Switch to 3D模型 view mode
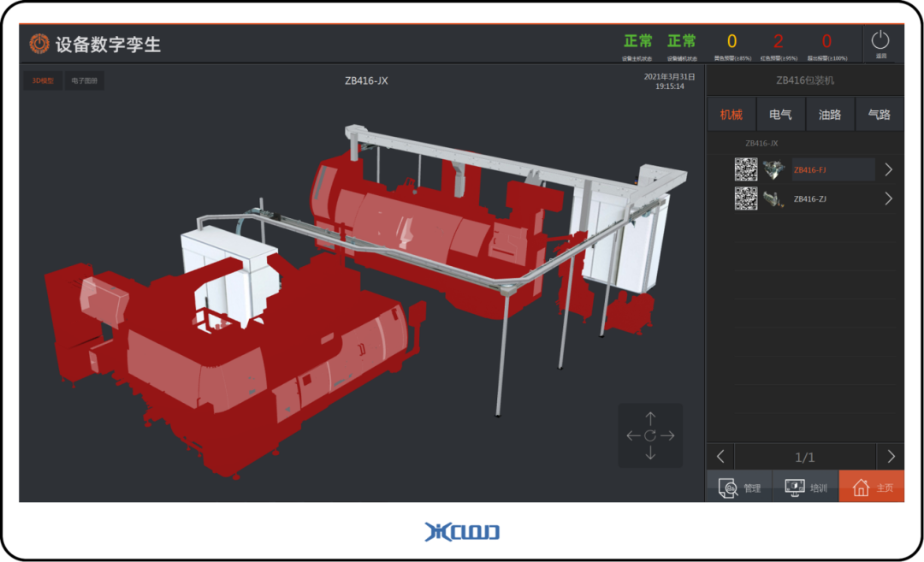This screenshot has width=924, height=562. [43, 81]
